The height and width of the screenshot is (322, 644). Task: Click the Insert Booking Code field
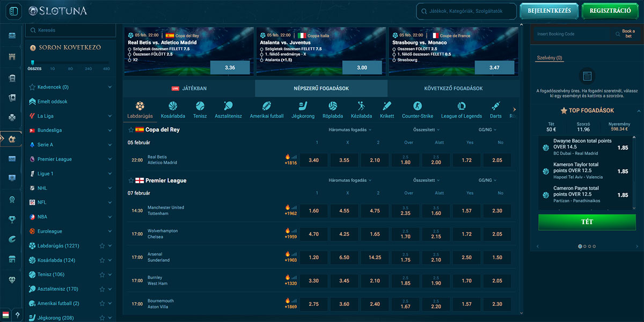pos(572,34)
